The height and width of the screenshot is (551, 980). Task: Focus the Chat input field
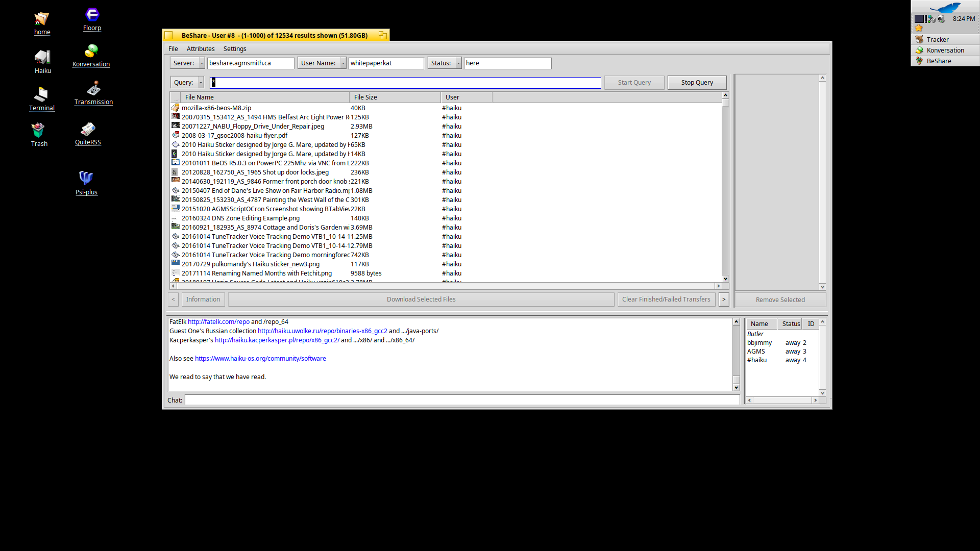(462, 400)
